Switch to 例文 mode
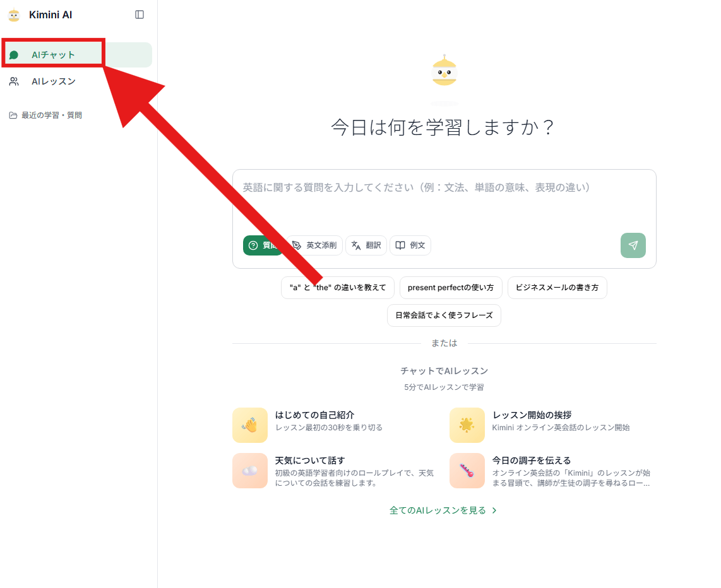721x588 pixels. click(410, 245)
